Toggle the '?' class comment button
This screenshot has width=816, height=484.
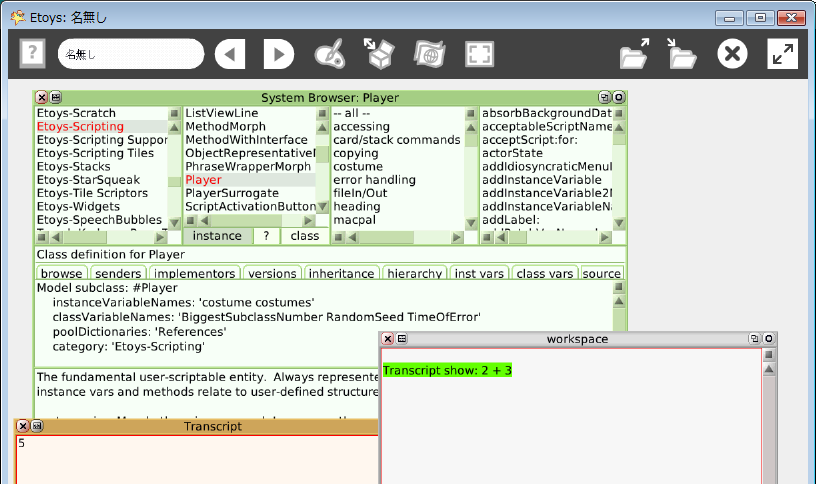(x=265, y=236)
